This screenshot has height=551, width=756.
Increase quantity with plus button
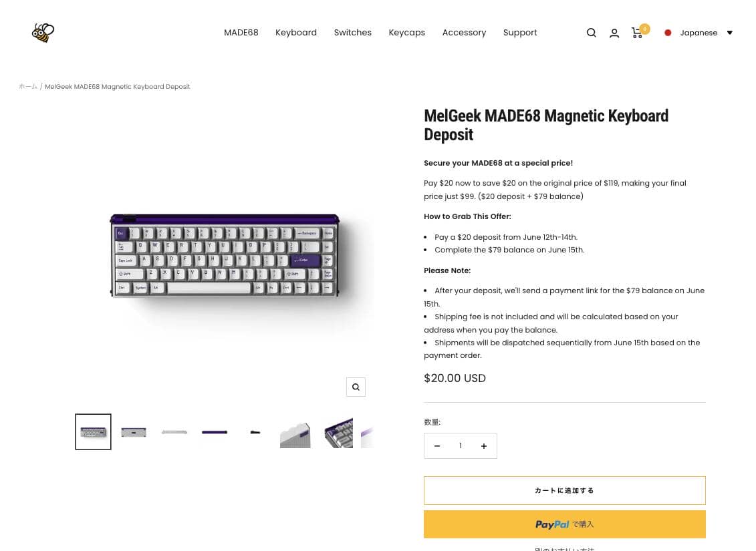[484, 446]
